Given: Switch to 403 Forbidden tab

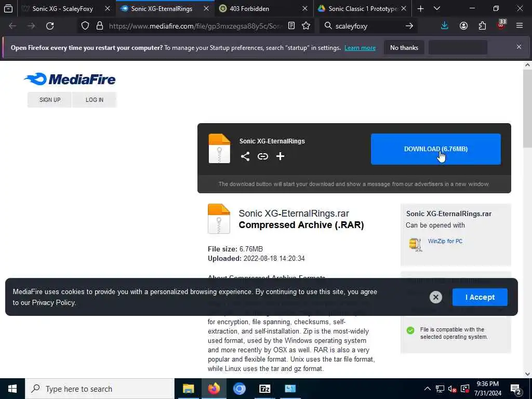Looking at the screenshot, I should tap(249, 9).
